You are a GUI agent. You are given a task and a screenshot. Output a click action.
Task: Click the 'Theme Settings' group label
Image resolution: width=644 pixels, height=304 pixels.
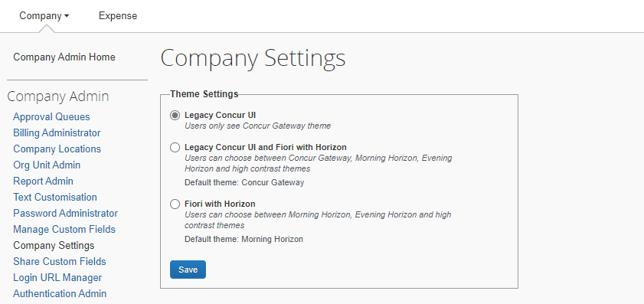coord(204,94)
